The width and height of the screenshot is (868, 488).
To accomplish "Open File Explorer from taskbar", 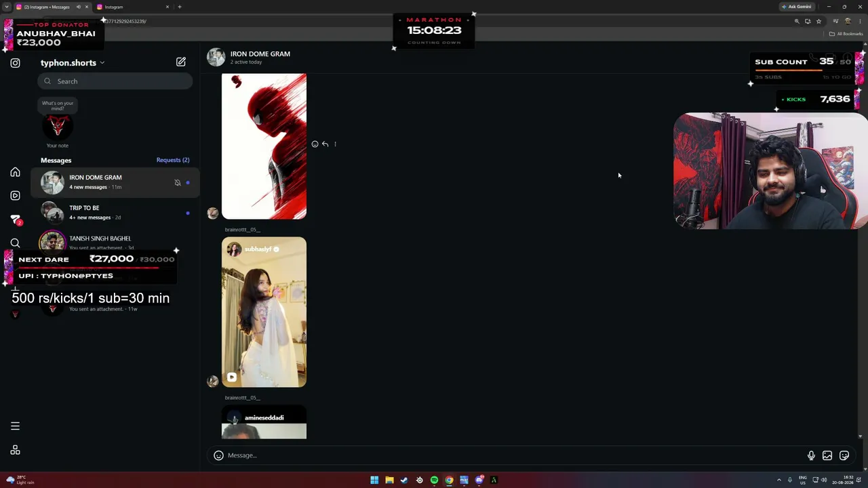I will 389,480.
